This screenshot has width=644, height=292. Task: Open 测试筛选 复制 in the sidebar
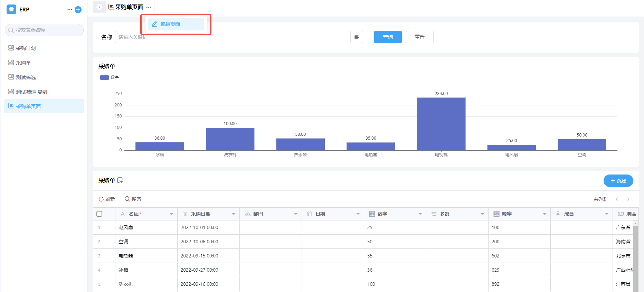pos(44,92)
